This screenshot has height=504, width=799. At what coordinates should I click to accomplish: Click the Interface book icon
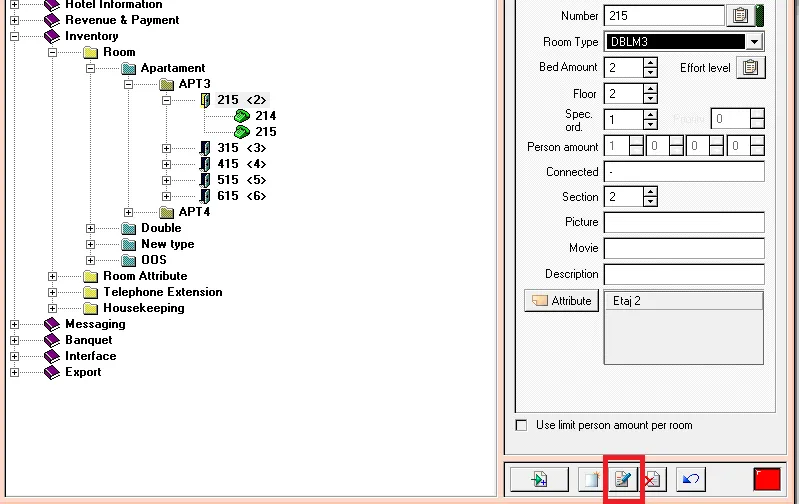(x=52, y=356)
